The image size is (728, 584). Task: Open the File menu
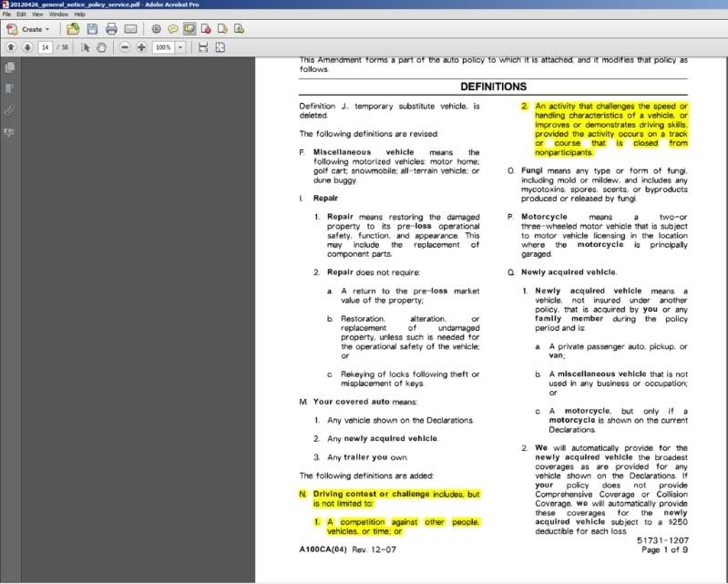tap(7, 15)
